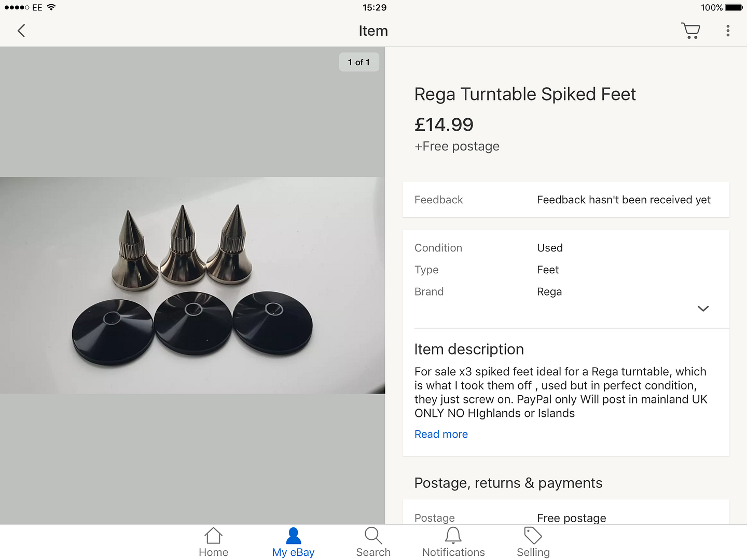Tap the £14.99 price
The image size is (747, 560).
[444, 124]
